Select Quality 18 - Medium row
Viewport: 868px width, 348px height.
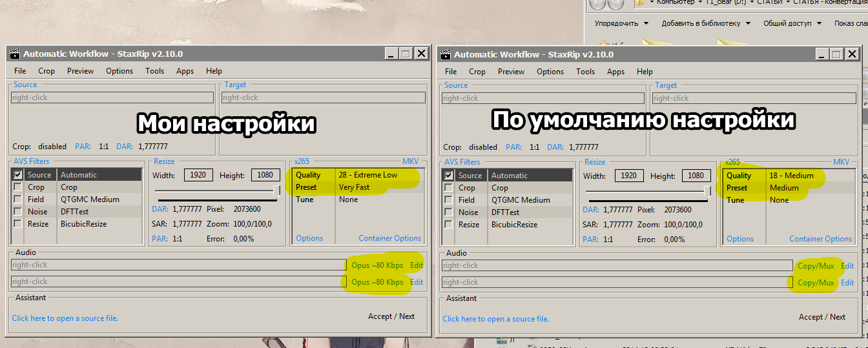click(789, 176)
